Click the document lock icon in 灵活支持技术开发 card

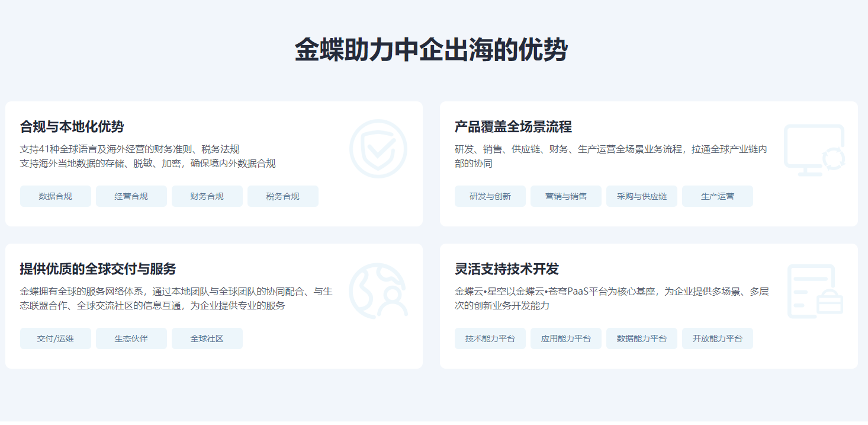tap(815, 291)
